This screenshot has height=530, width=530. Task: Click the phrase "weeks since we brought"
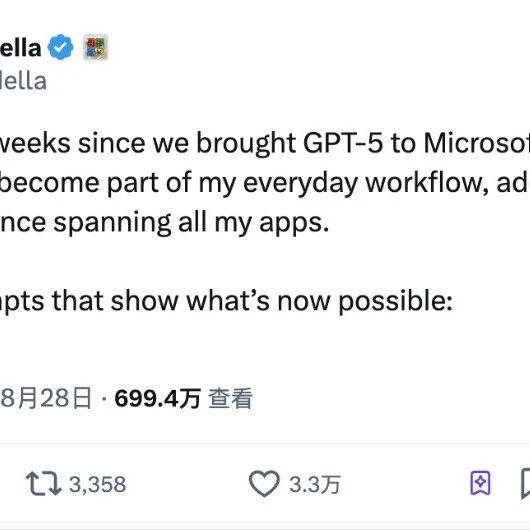147,143
